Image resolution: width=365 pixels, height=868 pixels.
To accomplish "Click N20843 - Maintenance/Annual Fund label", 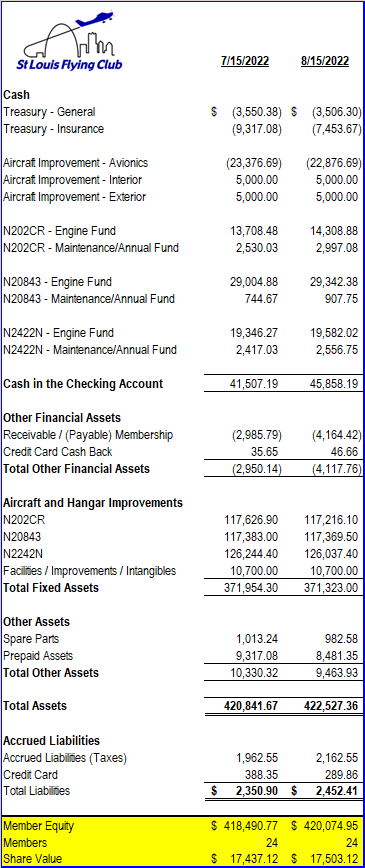I will (x=89, y=299).
